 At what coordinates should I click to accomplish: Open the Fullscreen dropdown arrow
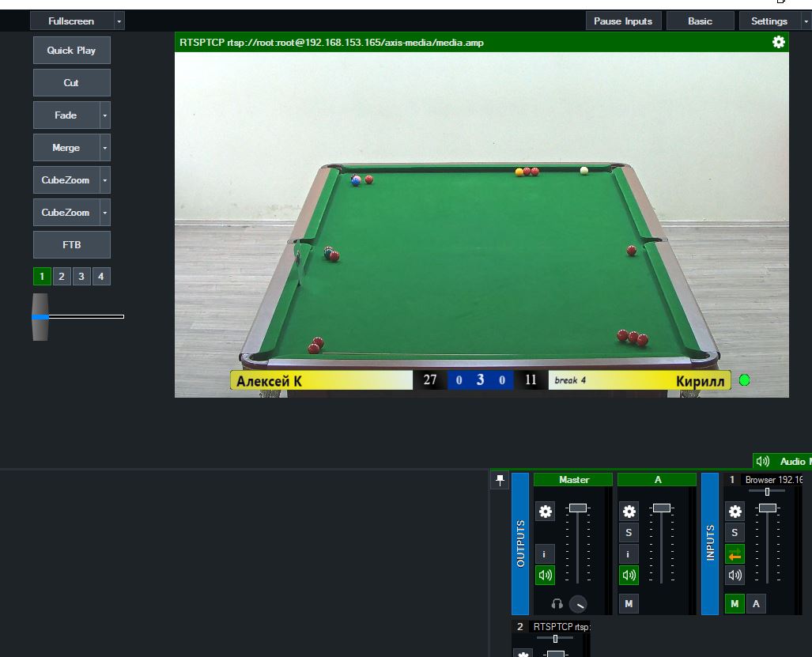(119, 21)
